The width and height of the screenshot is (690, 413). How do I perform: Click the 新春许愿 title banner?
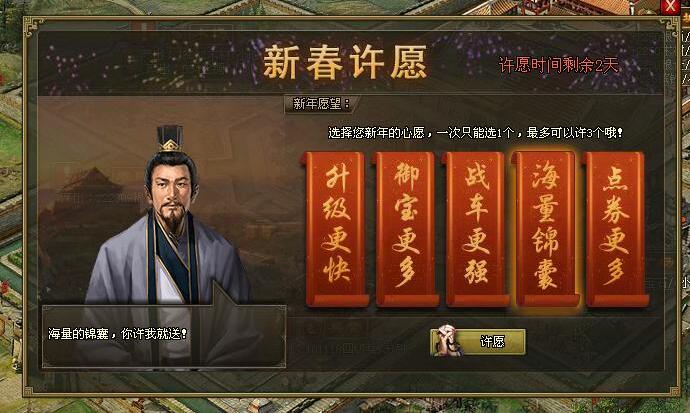345,62
